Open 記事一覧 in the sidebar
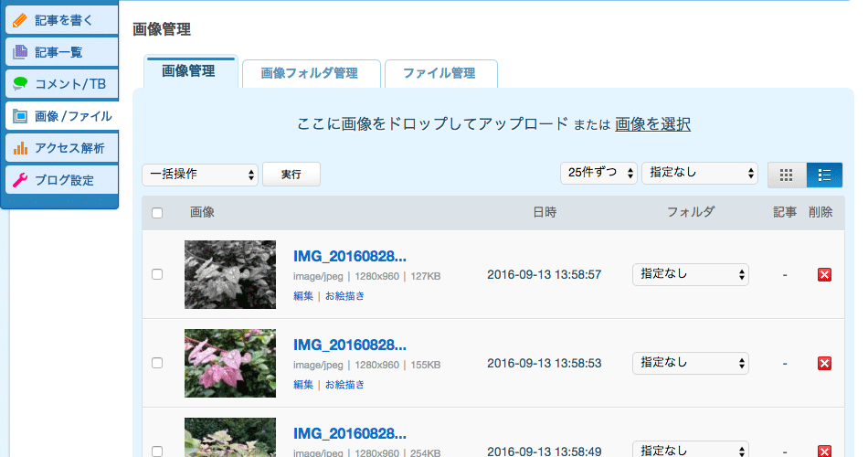Screen dimensions: 868x457 click(62, 52)
